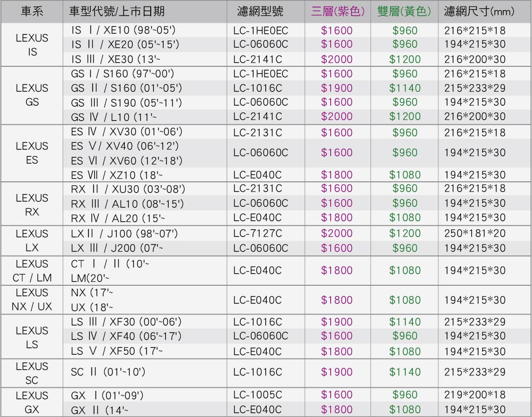Click LS V / XF50 (17'~ row
Viewport: 532px width, 417px height.
[x=297, y=351]
